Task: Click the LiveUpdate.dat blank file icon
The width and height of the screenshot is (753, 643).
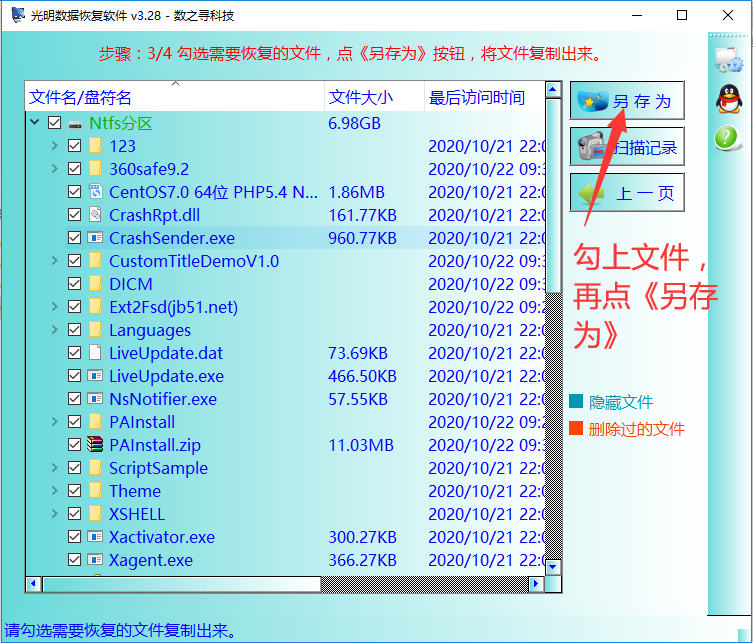Action: point(95,352)
